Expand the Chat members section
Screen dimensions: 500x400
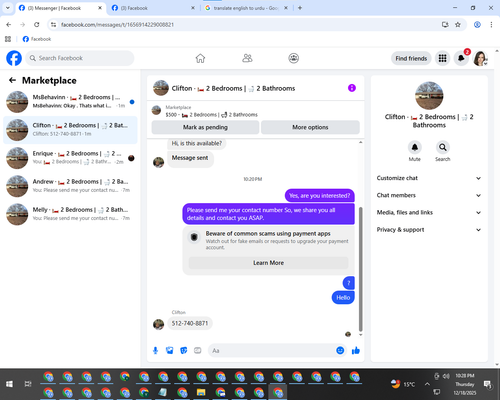(x=429, y=195)
